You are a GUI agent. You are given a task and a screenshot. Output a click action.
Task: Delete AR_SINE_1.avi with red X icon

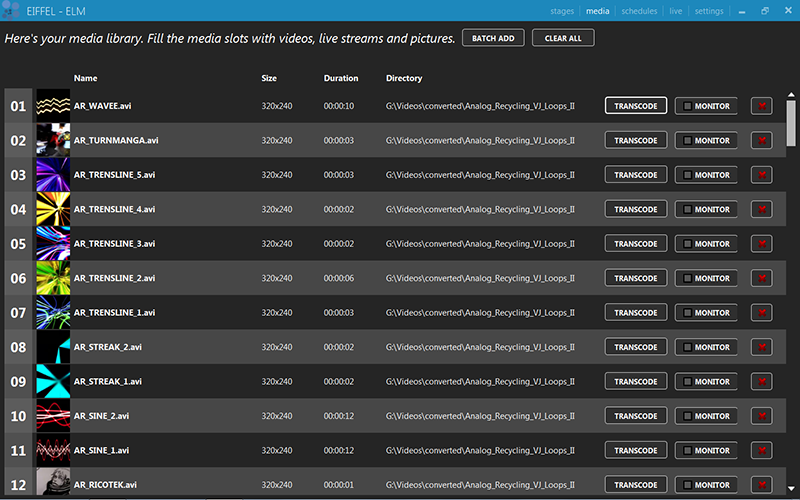[x=761, y=450]
